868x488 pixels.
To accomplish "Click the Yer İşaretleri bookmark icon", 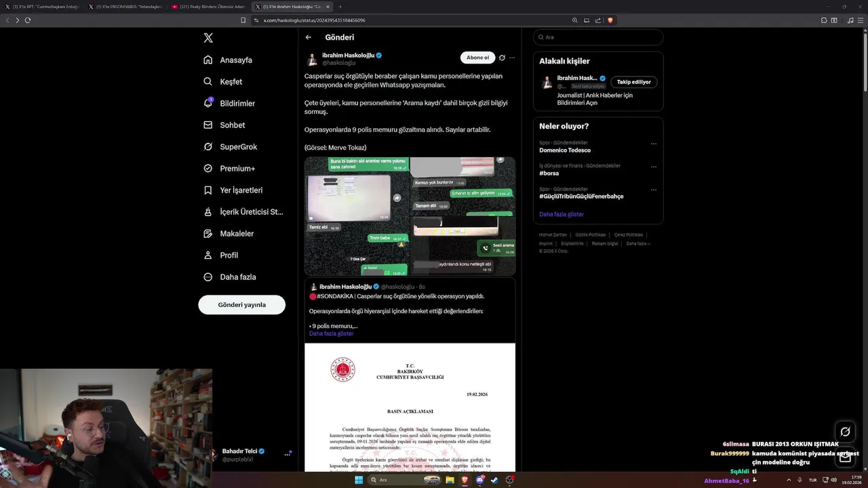I will point(208,190).
